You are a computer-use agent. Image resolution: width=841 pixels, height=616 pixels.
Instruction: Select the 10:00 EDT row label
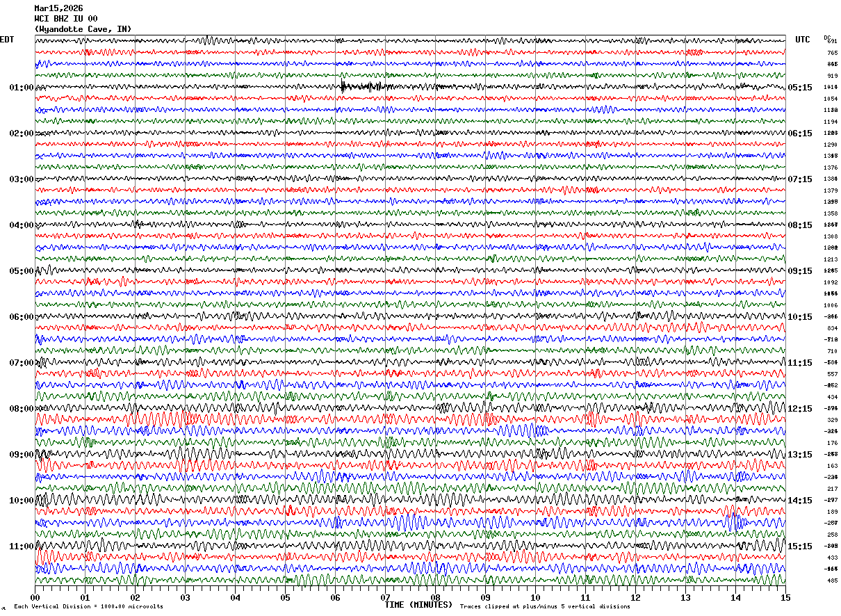[22, 501]
